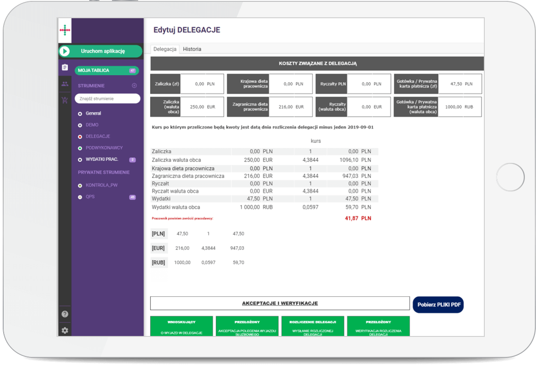Open the PODWYKONAWCY stream
Screen dimensions: 539x392
(104, 148)
